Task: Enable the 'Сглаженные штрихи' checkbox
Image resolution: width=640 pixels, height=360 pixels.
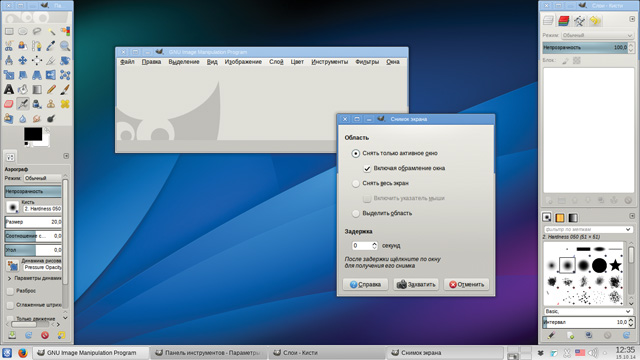Action: point(10,305)
